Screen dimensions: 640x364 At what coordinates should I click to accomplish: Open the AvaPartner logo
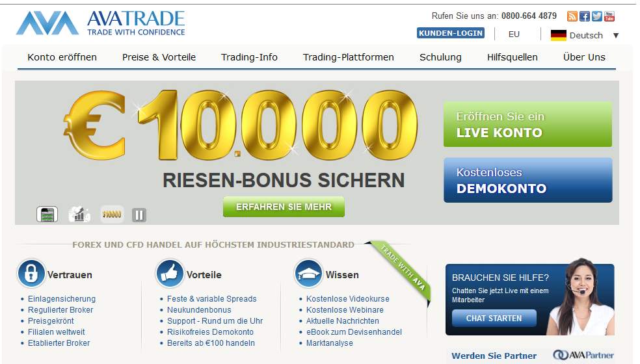pos(583,355)
